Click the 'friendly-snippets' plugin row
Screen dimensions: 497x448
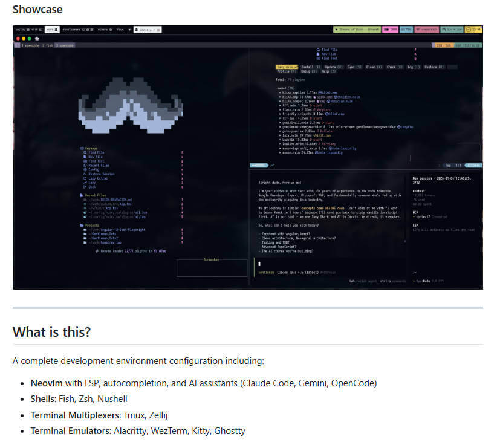(312, 114)
